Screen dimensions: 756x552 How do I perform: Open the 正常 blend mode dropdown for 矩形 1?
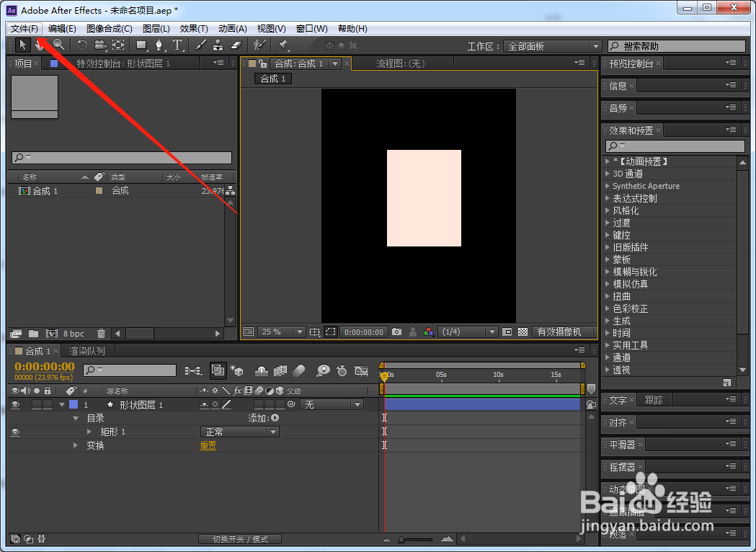point(239,432)
